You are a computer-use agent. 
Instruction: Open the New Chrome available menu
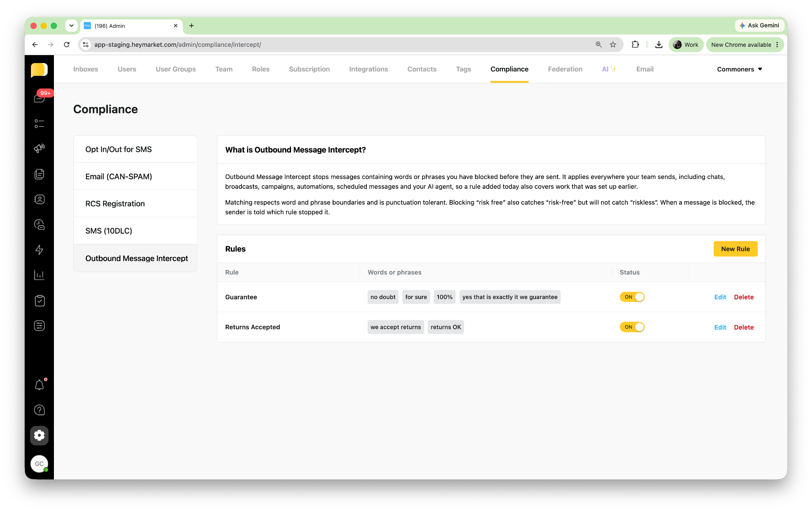[x=745, y=45]
